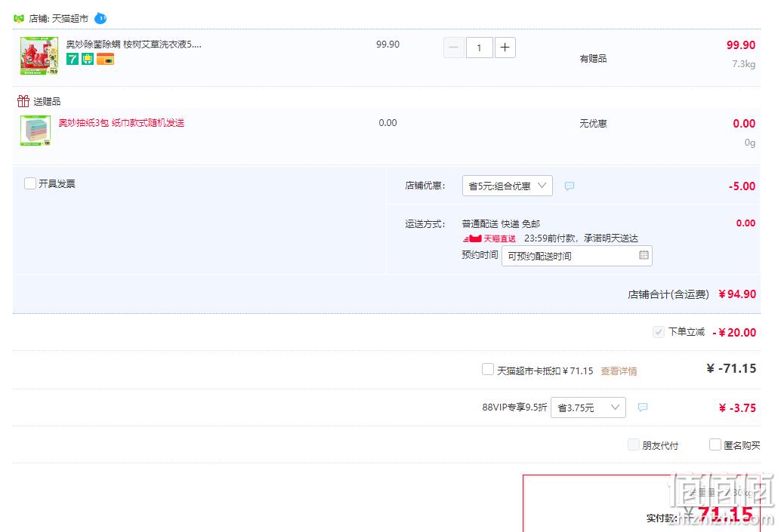Image resolution: width=781 pixels, height=532 pixels.
Task: Decrease quantity with the minus button
Action: click(x=454, y=48)
